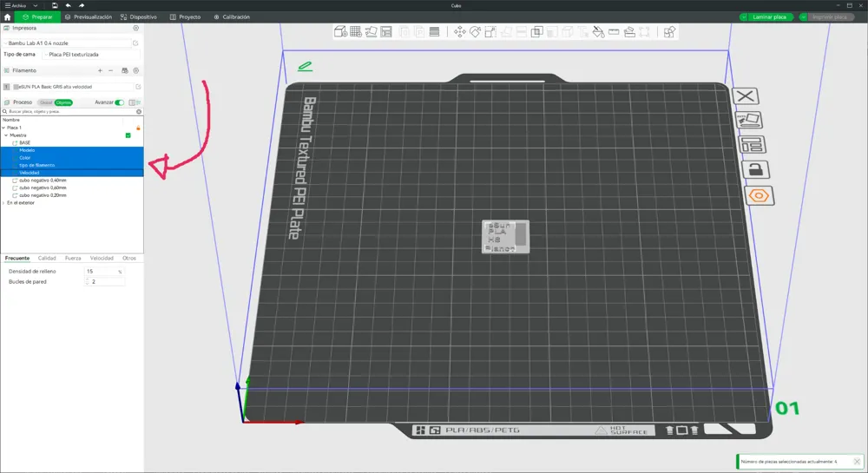The height and width of the screenshot is (473, 868).
Task: Switch to the Dispositivo tab
Action: pos(139,17)
